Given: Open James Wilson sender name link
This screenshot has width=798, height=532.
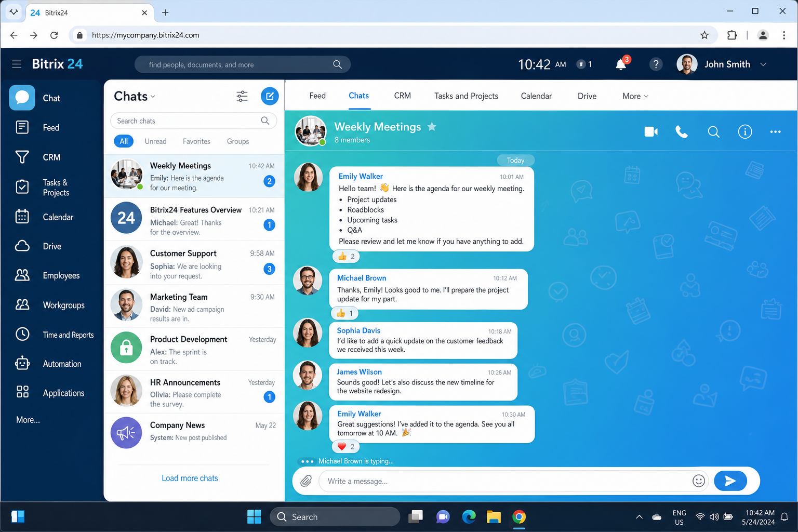Looking at the screenshot, I should pos(359,372).
